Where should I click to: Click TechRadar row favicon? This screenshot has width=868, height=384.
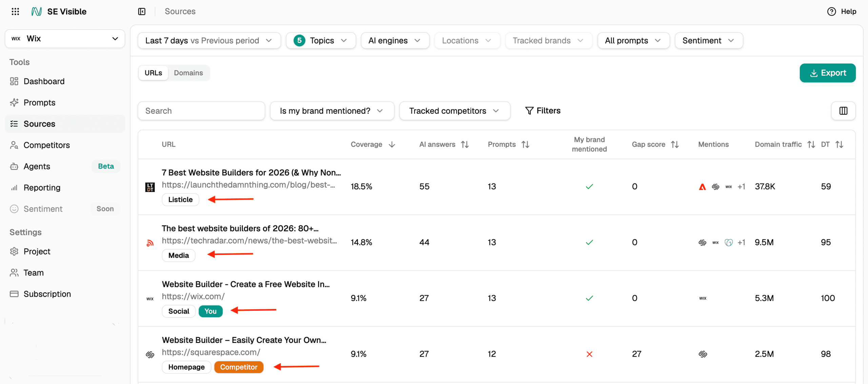click(150, 243)
